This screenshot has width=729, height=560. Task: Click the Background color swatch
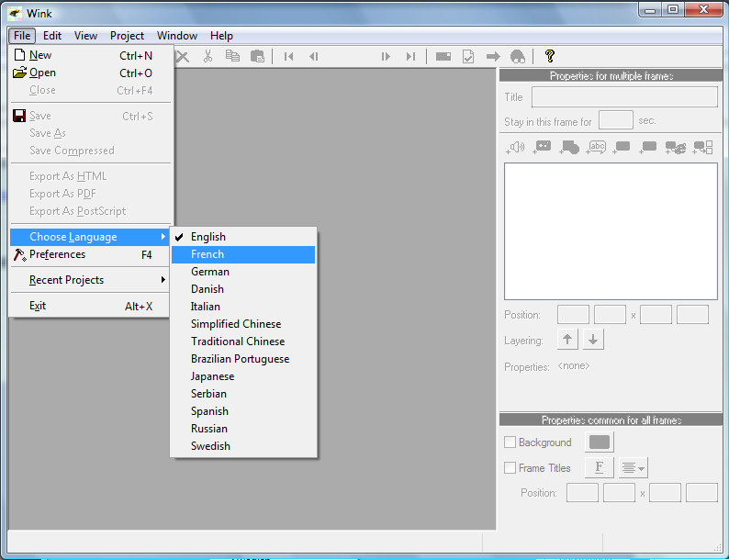600,442
